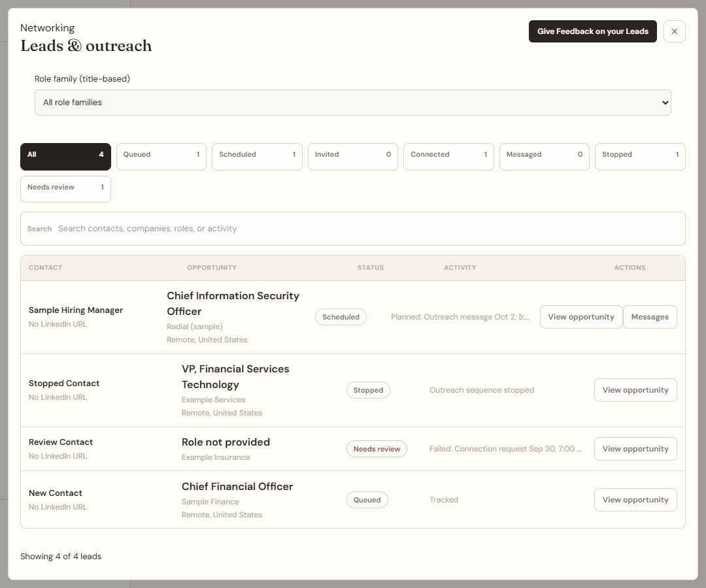Select the Connected filter tab
The image size is (706, 588).
448,157
